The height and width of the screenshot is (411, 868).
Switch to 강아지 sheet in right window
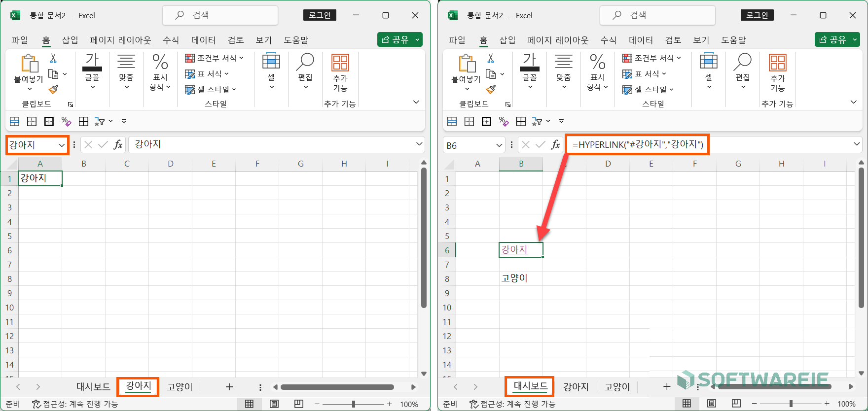(576, 387)
